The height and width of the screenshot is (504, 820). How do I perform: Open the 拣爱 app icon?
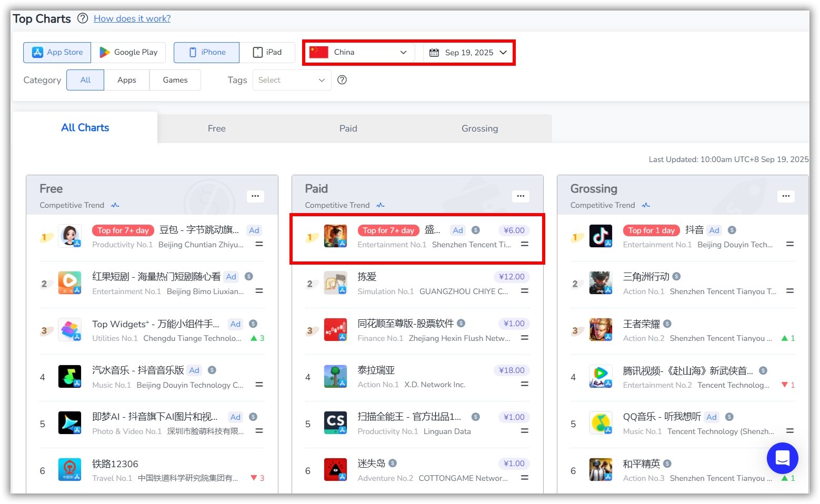pos(335,283)
